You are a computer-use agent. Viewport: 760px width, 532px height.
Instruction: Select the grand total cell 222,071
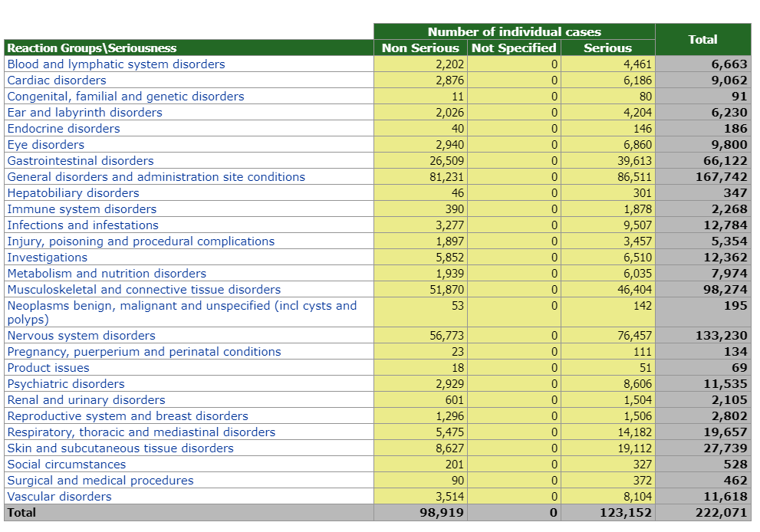721,513
